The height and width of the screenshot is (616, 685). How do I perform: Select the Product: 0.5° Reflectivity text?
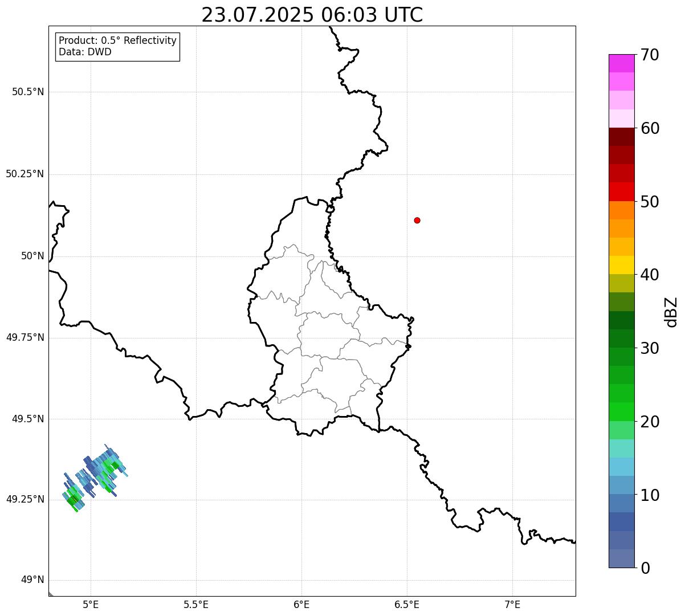pyautogui.click(x=118, y=40)
